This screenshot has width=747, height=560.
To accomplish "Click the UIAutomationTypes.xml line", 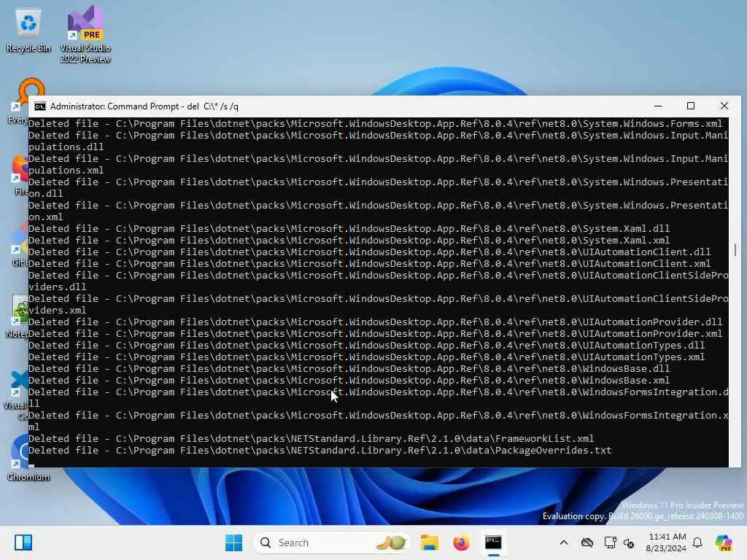I will pyautogui.click(x=366, y=357).
